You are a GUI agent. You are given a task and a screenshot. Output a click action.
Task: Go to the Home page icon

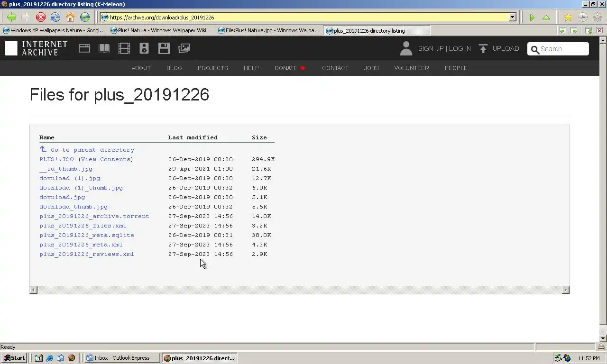70,18
